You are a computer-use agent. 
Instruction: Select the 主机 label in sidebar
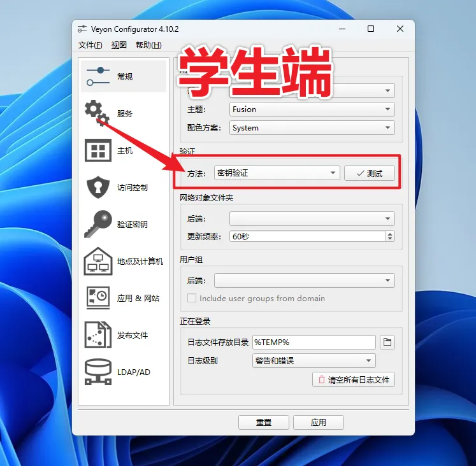coord(125,151)
